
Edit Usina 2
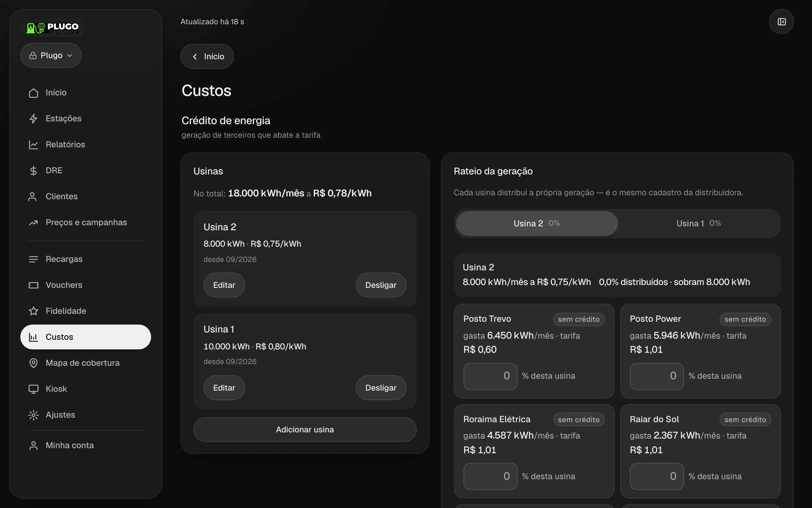pos(224,285)
